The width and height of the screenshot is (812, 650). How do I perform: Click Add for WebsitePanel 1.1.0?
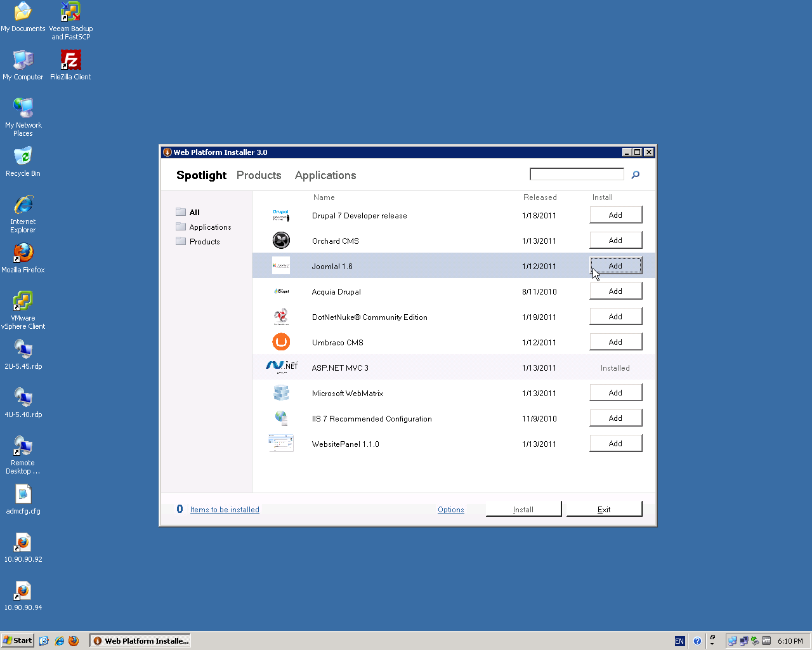[615, 444]
